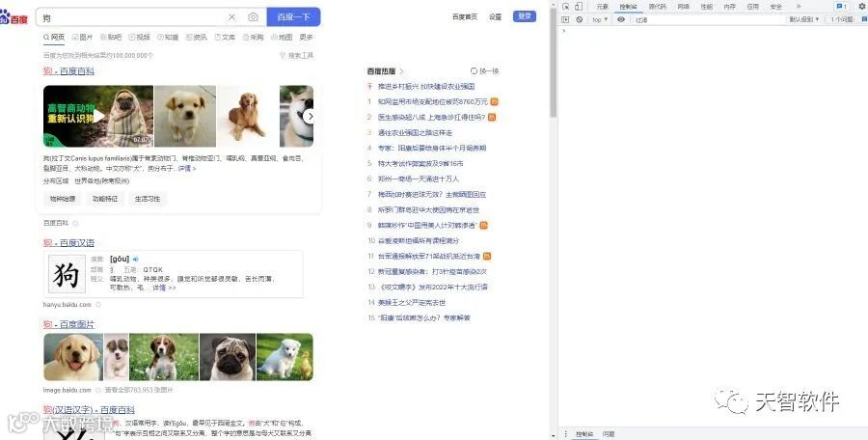Image resolution: width=868 pixels, height=440 pixels.
Task: Toggle the console live expression eye icon
Action: (x=621, y=19)
